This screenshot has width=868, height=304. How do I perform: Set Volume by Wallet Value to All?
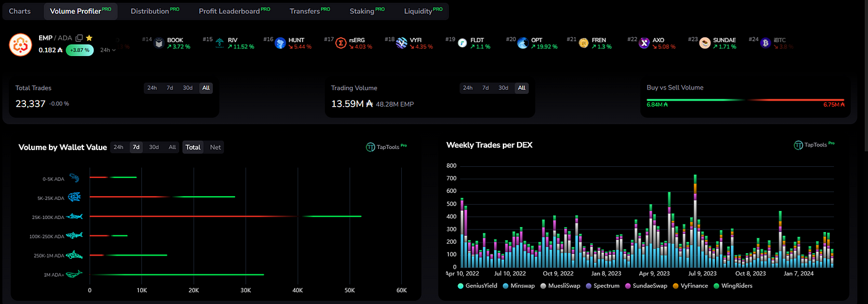tap(172, 147)
